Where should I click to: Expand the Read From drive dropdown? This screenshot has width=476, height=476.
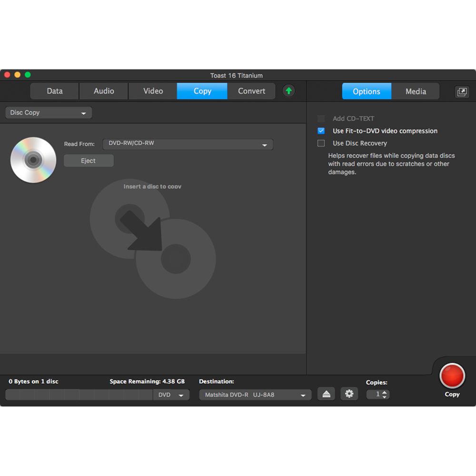pyautogui.click(x=188, y=144)
